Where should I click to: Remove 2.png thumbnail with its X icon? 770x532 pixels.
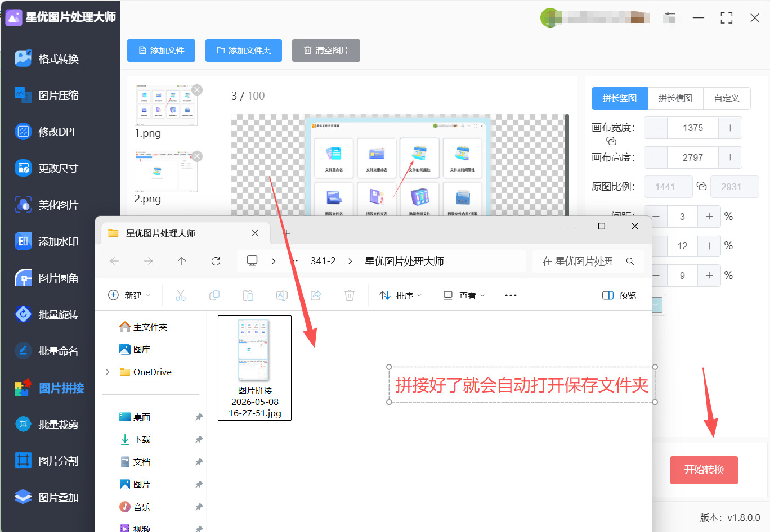(x=196, y=156)
